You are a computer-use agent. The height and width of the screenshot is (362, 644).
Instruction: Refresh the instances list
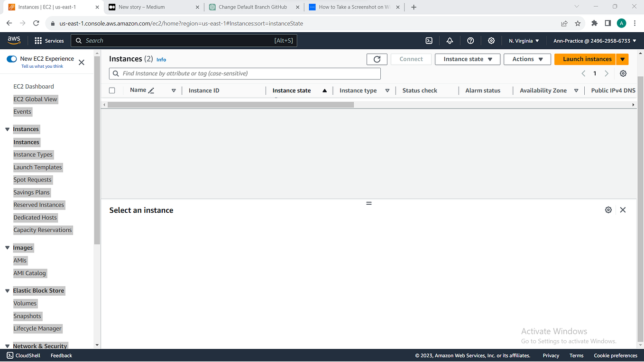pyautogui.click(x=377, y=59)
